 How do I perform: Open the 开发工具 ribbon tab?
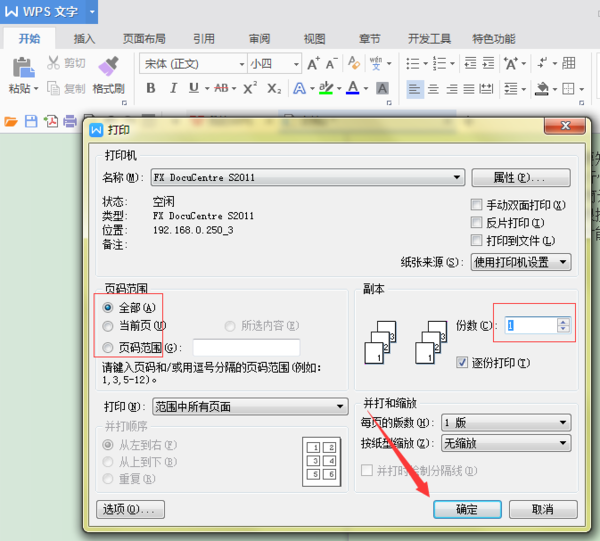point(429,39)
